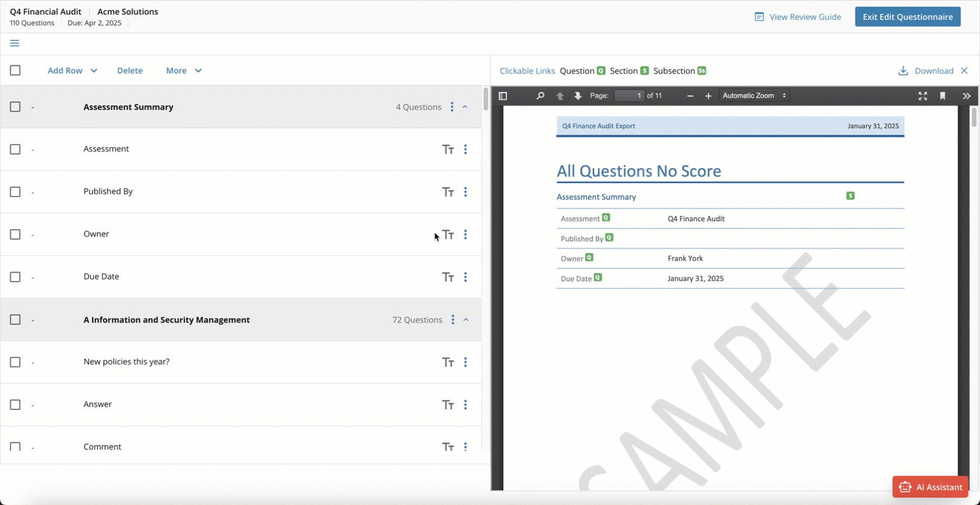Click Question marker beside Owner in PDF
This screenshot has width=980, height=505.
pos(589,257)
